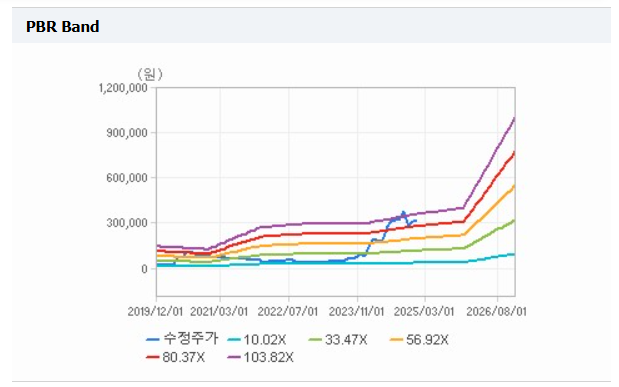Click the PBR Band heading

tap(62, 26)
